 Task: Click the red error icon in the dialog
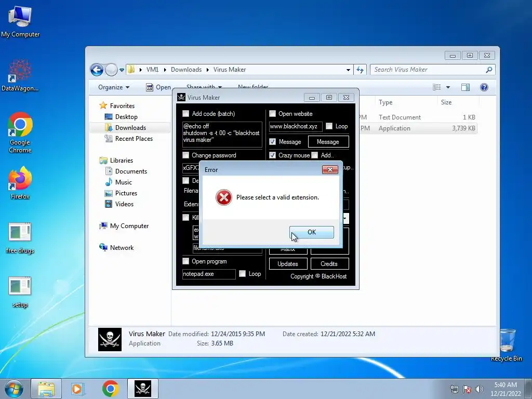point(224,197)
